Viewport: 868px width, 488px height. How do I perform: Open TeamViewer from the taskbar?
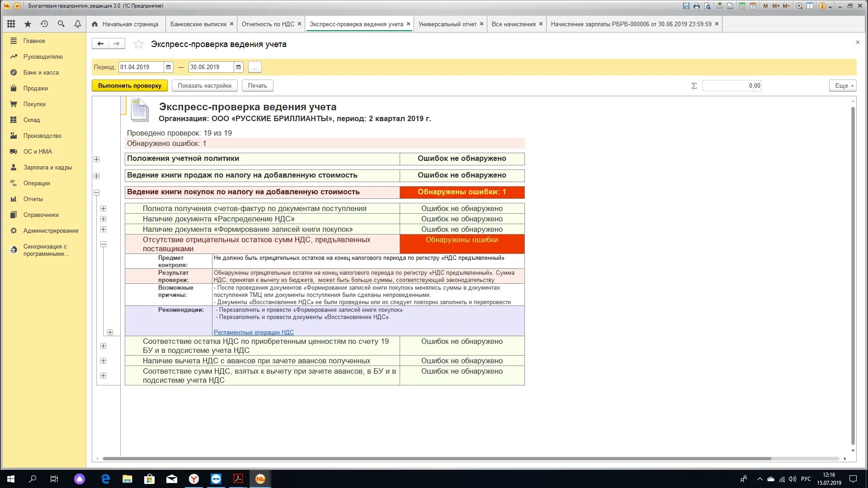coord(216,479)
